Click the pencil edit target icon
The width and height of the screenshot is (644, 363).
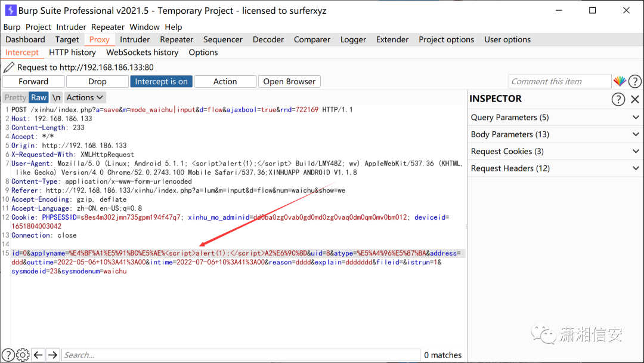click(9, 67)
